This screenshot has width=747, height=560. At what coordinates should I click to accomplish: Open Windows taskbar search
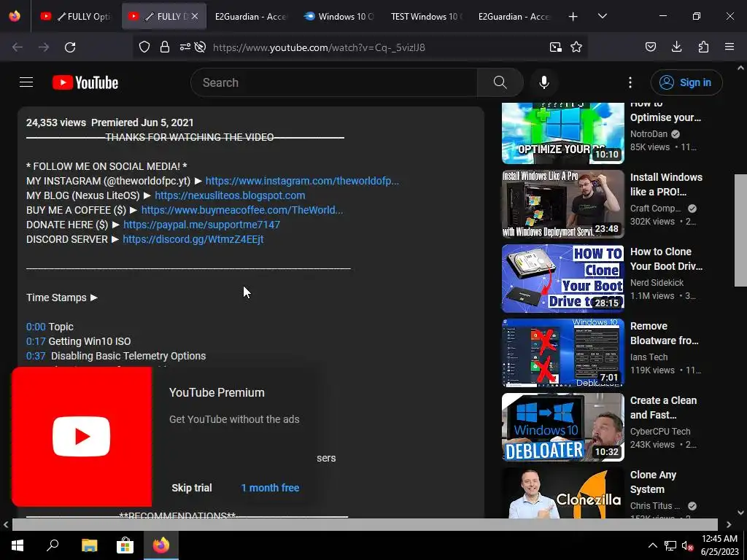53,545
